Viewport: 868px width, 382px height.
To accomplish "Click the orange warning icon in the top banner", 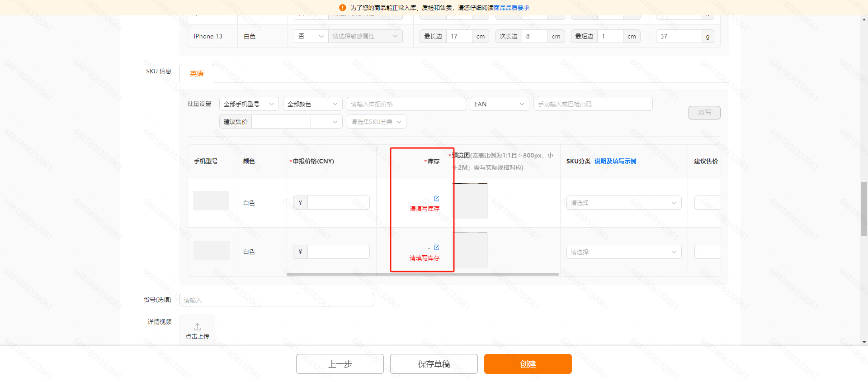I will 342,8.
